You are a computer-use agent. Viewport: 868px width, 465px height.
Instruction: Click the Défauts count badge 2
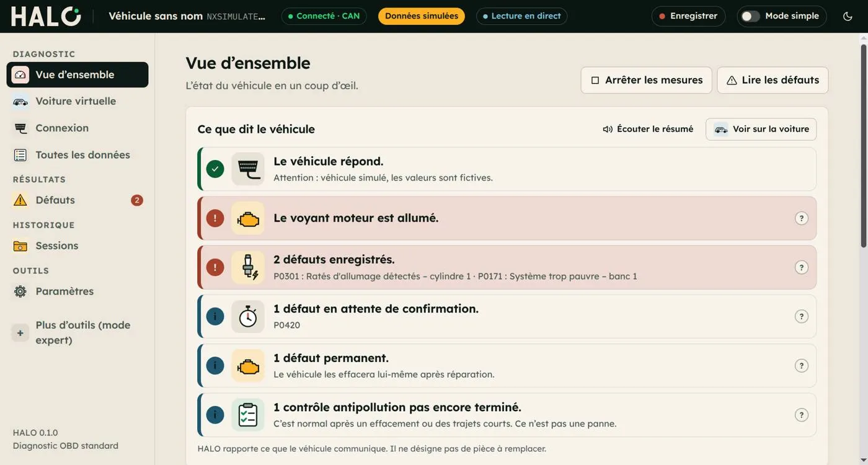(137, 200)
